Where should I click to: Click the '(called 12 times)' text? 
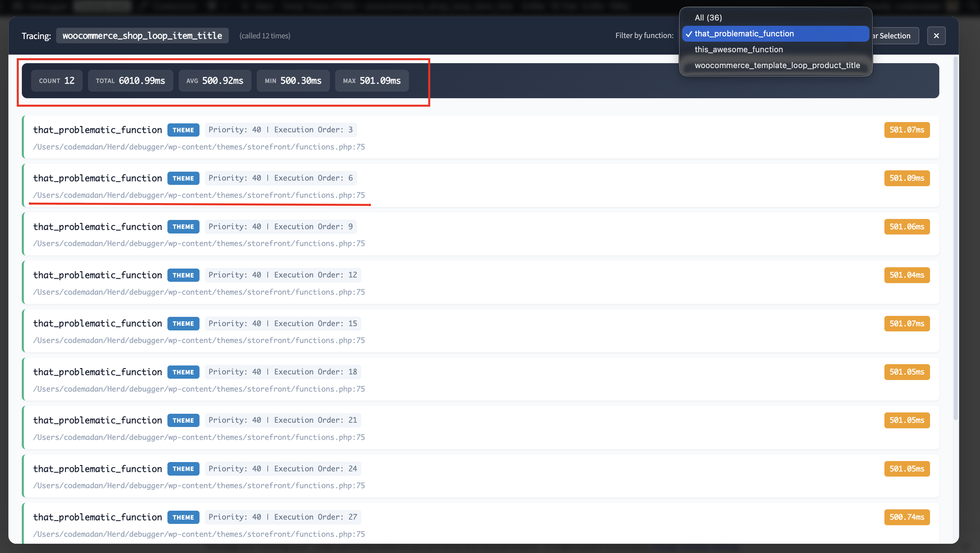[x=265, y=36]
